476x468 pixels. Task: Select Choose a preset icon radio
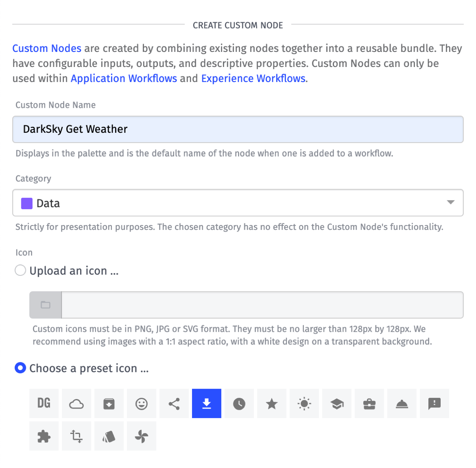(20, 368)
